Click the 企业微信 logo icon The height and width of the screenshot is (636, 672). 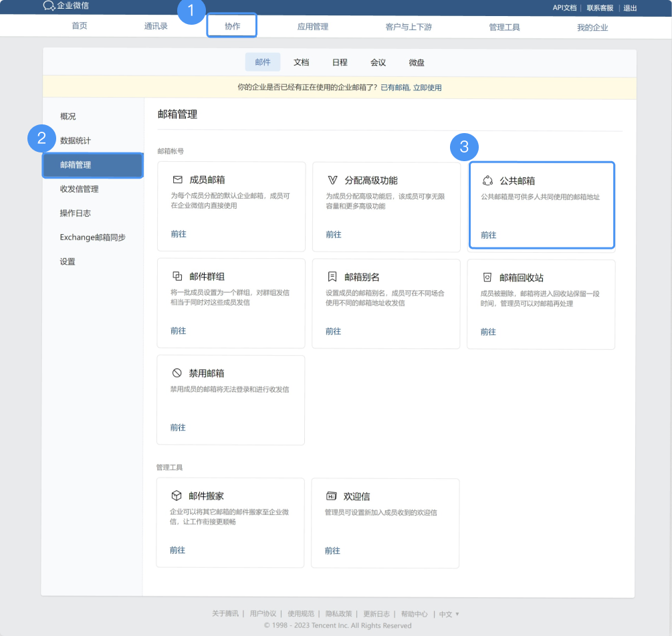tap(49, 6)
